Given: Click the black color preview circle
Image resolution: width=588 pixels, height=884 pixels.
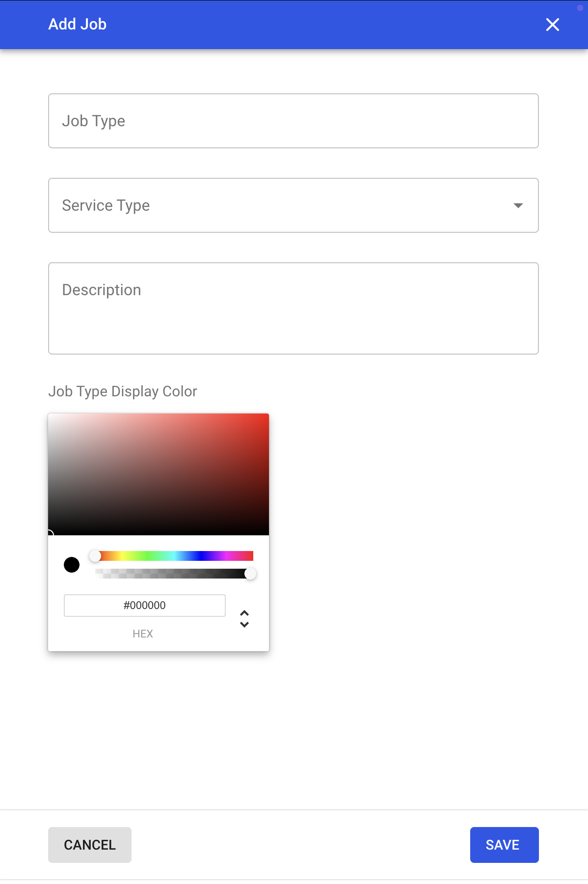Looking at the screenshot, I should pyautogui.click(x=72, y=565).
